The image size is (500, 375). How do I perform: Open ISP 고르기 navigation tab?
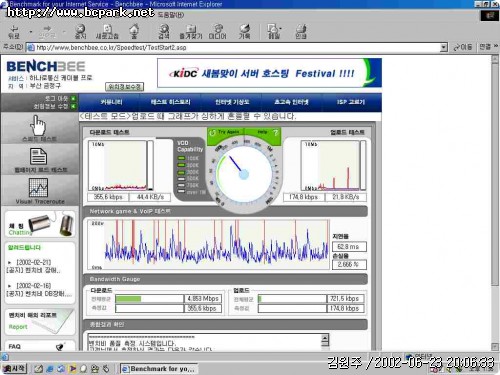click(351, 102)
